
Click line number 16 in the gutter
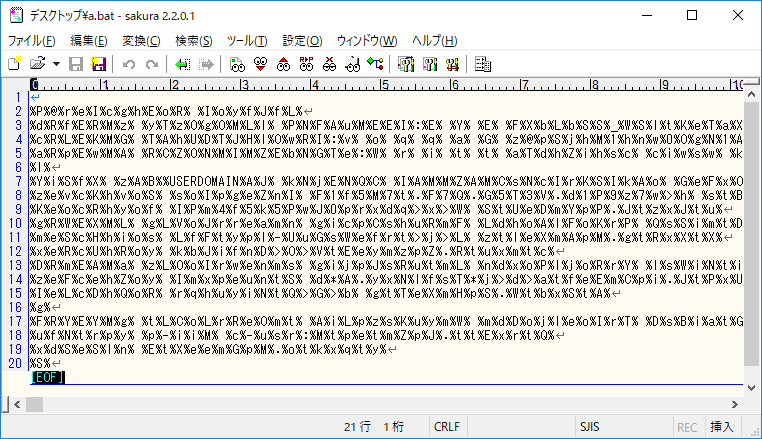pyautogui.click(x=16, y=307)
